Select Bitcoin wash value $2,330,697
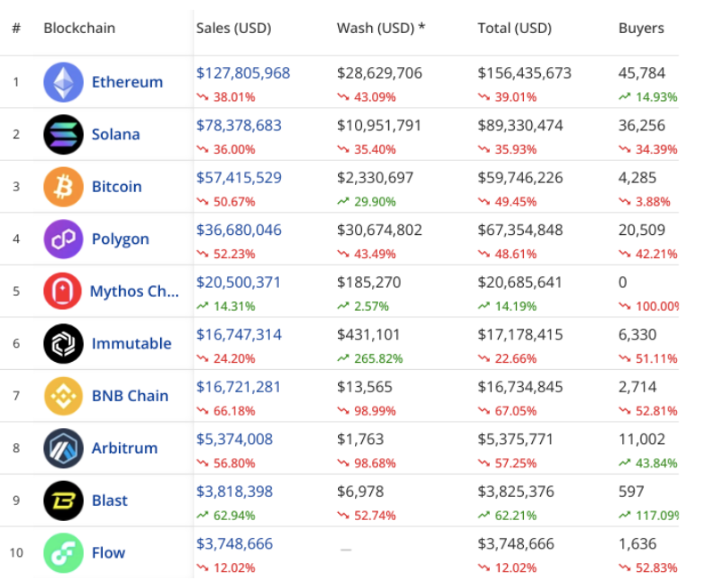 click(x=376, y=177)
